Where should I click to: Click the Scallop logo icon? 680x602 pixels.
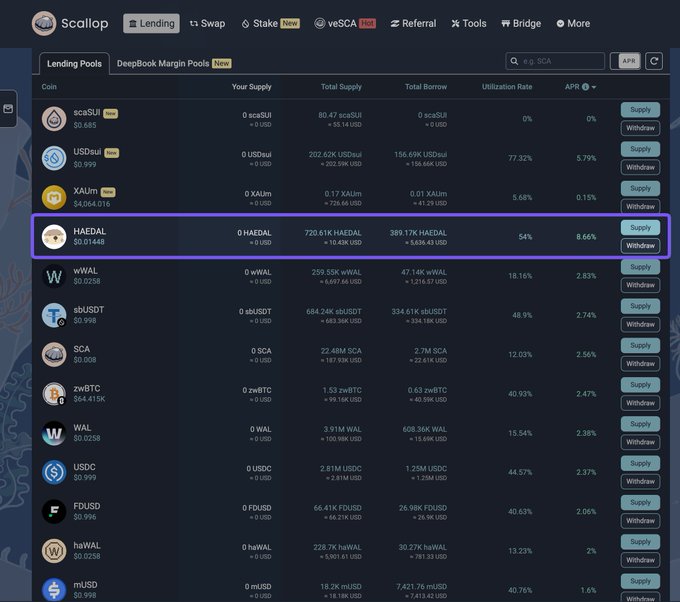(x=44, y=23)
